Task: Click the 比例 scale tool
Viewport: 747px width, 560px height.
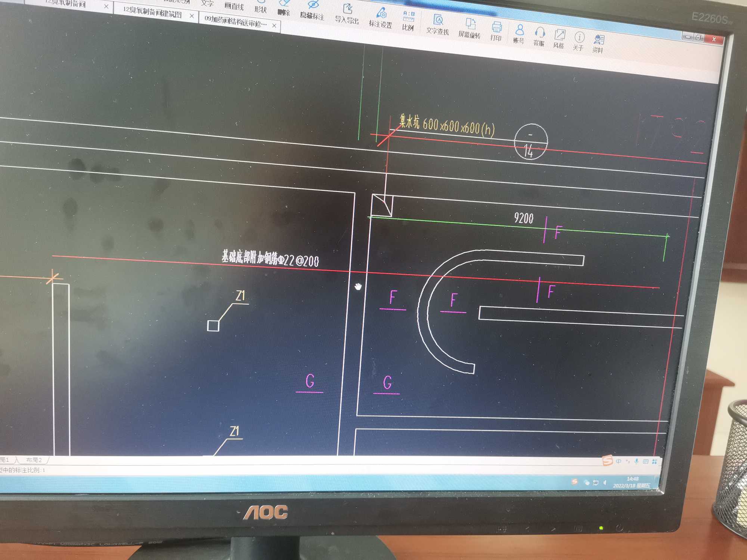Action: pyautogui.click(x=408, y=21)
